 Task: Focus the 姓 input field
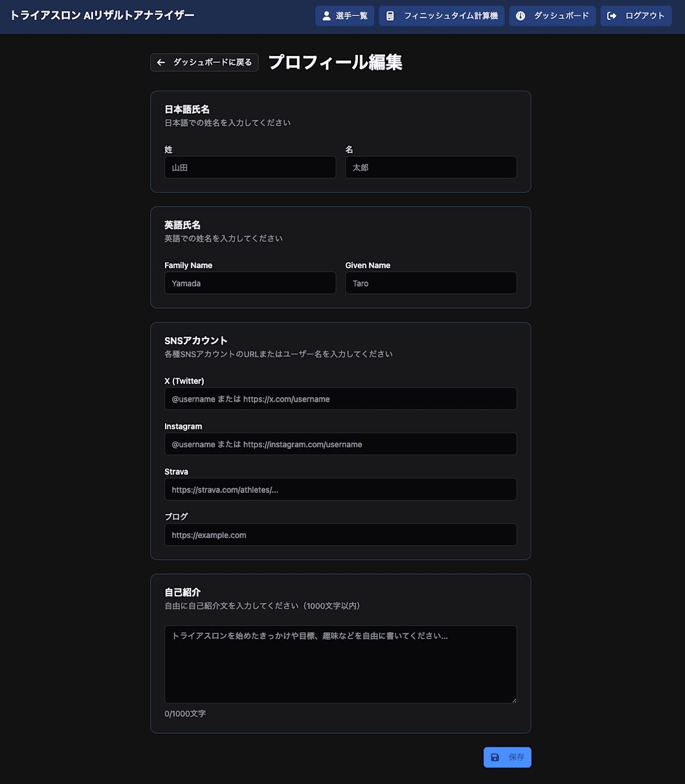pyautogui.click(x=250, y=167)
